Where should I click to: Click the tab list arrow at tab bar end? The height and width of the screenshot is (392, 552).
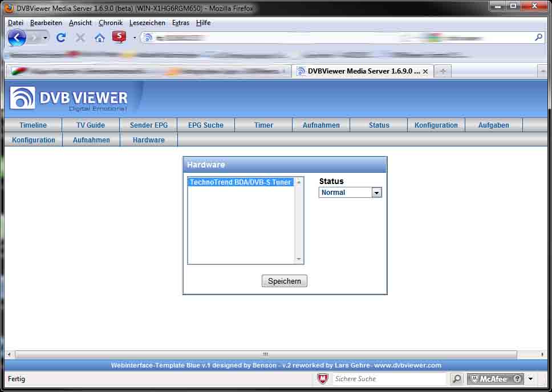point(543,71)
